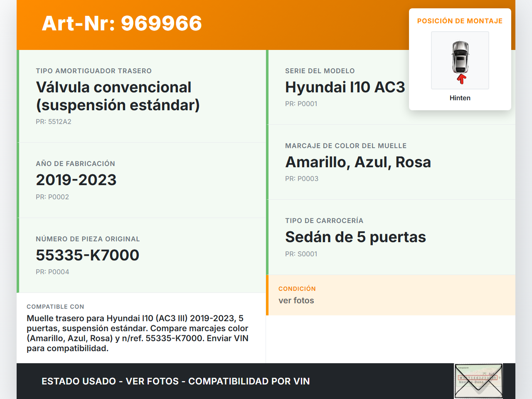Select the Hyundai I10 AC3 model value
Image resolution: width=532 pixels, height=399 pixels.
point(345,87)
